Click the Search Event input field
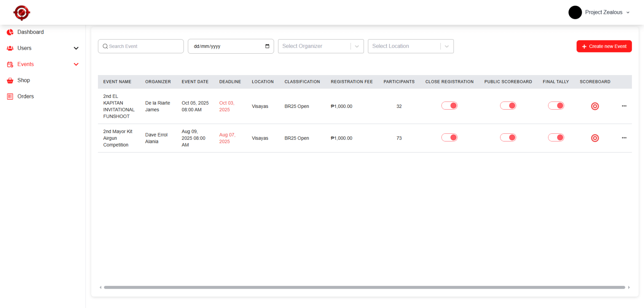 pyautogui.click(x=143, y=46)
